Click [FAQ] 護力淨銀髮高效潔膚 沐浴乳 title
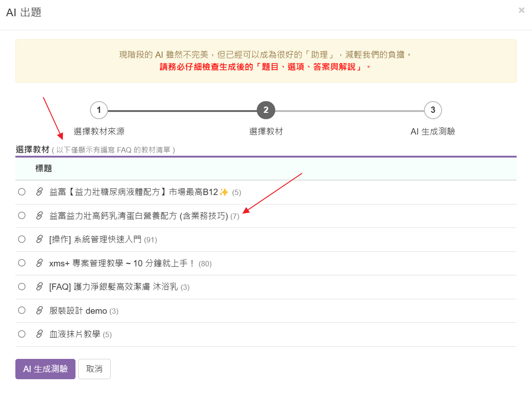Screen dimensions: 532x395 [x=113, y=287]
